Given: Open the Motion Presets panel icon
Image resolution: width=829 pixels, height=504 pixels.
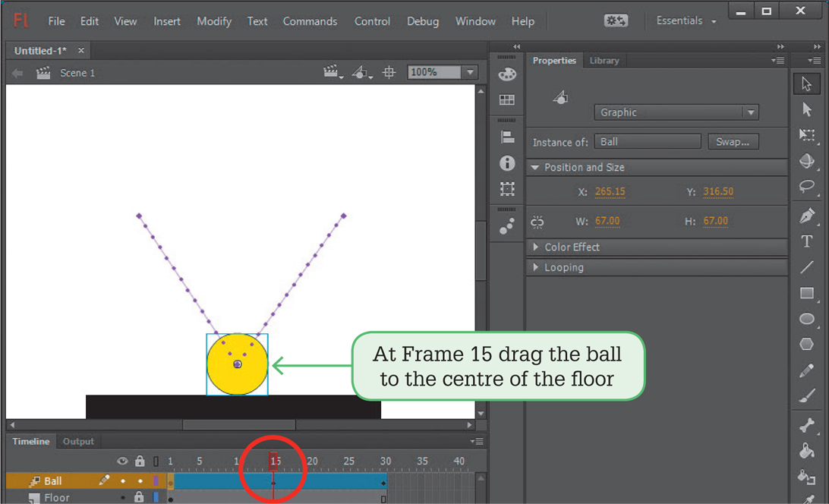Looking at the screenshot, I should (x=507, y=226).
